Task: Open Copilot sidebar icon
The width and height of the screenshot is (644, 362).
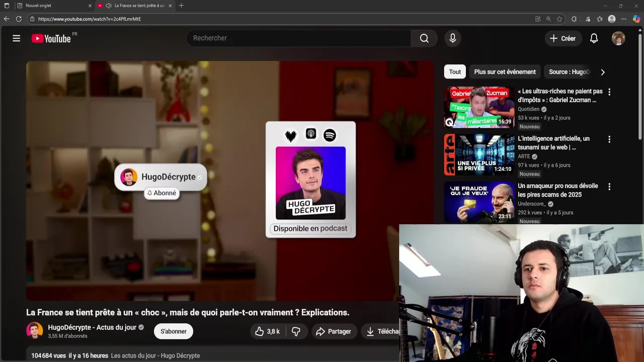Action: click(x=636, y=19)
